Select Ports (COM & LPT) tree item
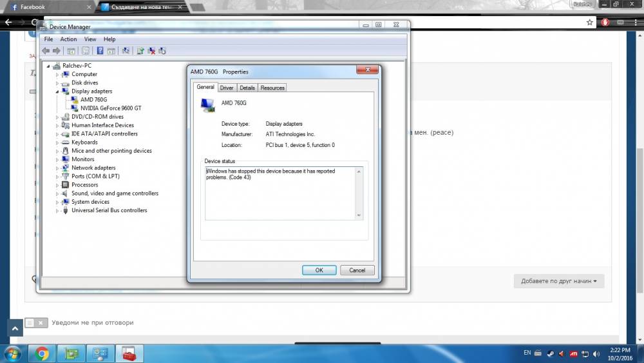The height and width of the screenshot is (363, 644). coord(95,177)
